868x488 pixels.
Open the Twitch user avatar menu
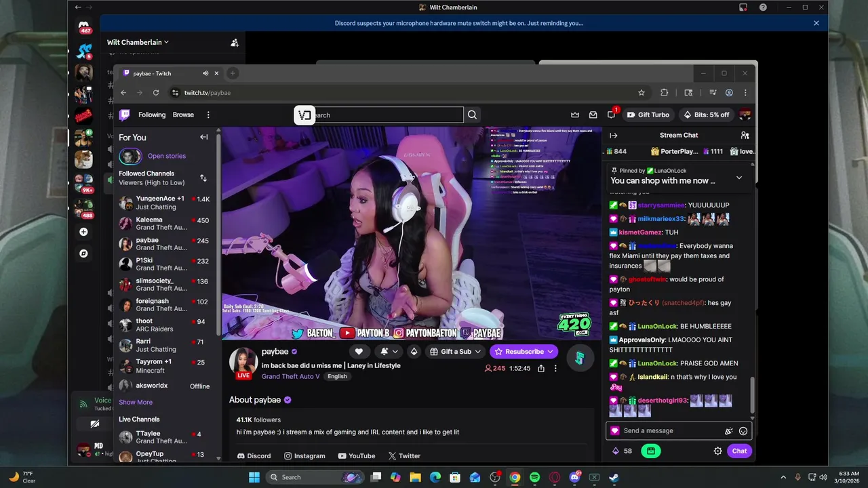tap(745, 115)
